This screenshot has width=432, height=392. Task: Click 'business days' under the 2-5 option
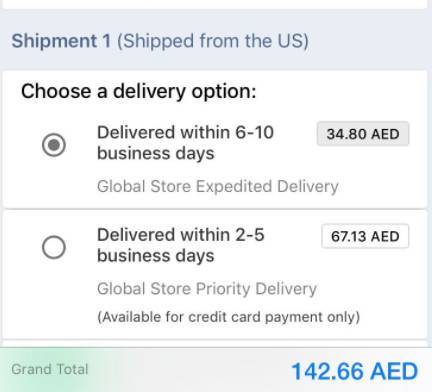click(156, 256)
